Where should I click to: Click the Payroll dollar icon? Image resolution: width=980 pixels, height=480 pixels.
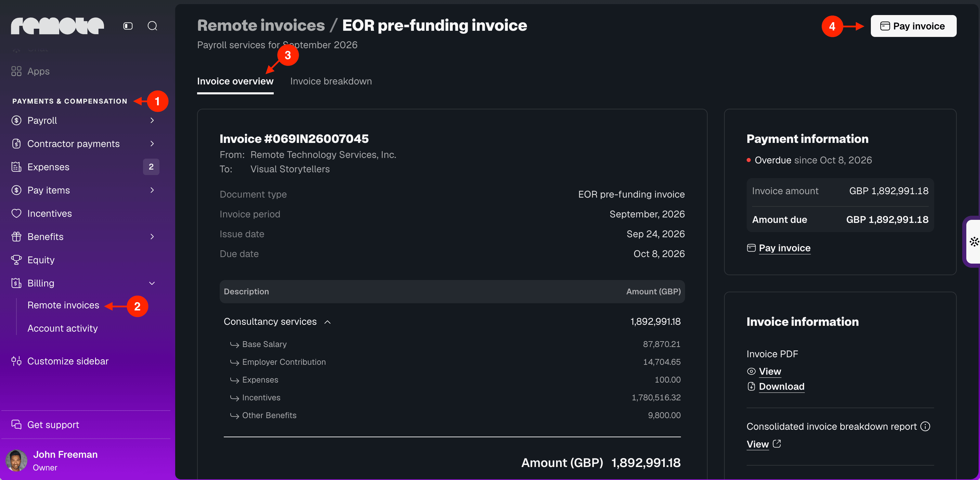point(16,120)
